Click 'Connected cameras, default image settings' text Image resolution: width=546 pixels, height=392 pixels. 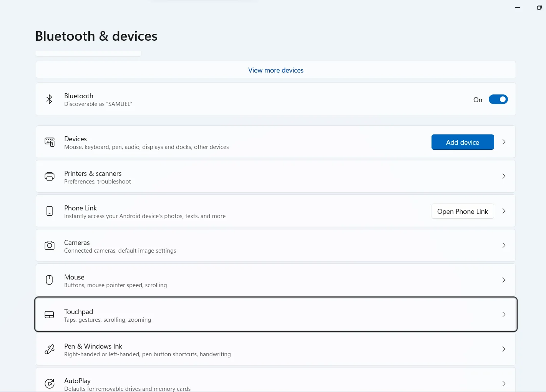click(x=120, y=251)
